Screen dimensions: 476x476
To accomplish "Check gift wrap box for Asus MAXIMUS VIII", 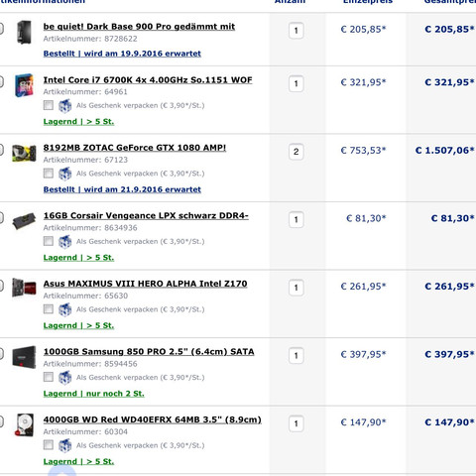I will 49,309.
